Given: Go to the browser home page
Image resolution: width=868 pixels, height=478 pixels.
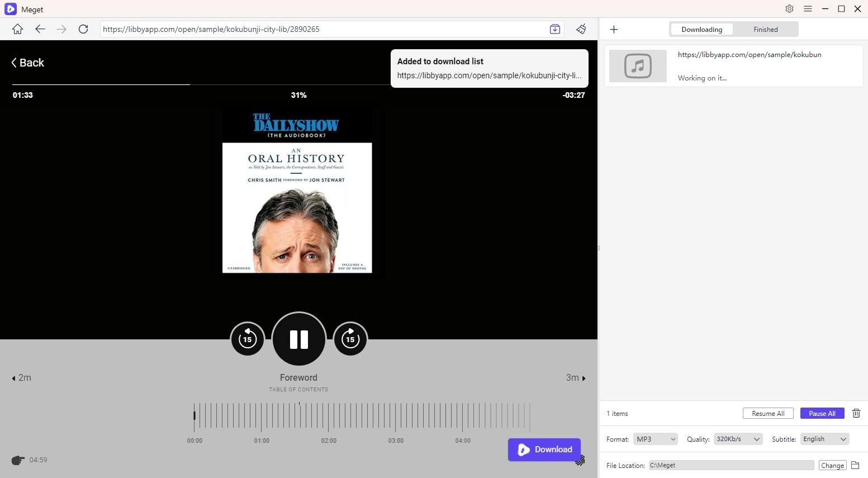Looking at the screenshot, I should coord(17,29).
